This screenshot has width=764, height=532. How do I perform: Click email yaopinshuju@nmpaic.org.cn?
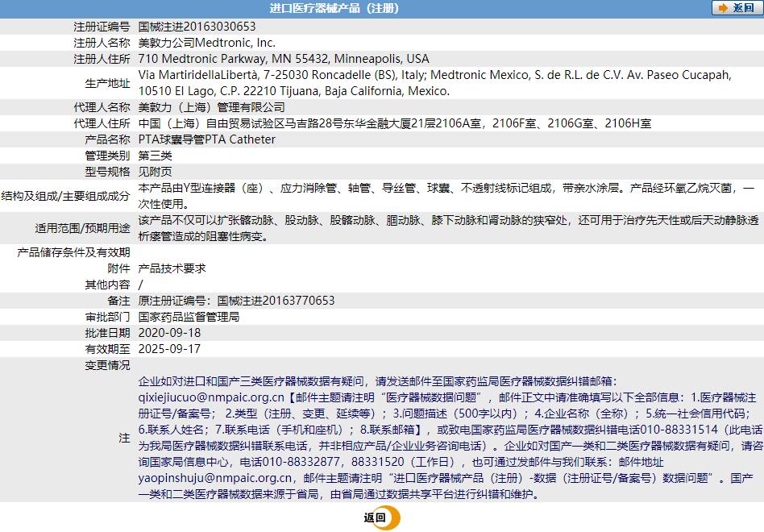pyautogui.click(x=215, y=478)
